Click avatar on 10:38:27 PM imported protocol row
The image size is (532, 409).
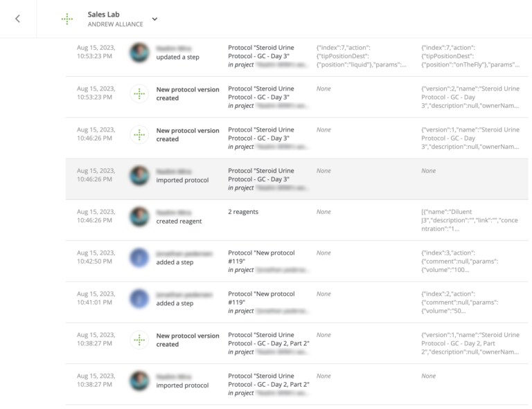(140, 381)
